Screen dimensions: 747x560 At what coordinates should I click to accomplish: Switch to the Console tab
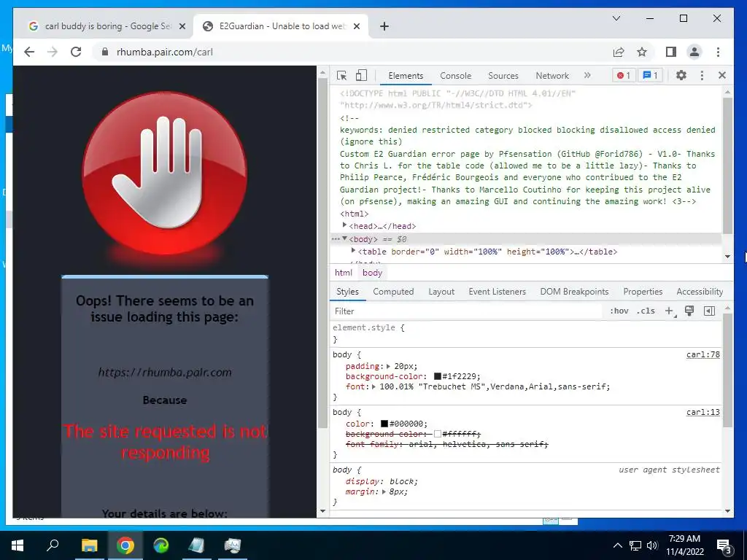point(455,76)
